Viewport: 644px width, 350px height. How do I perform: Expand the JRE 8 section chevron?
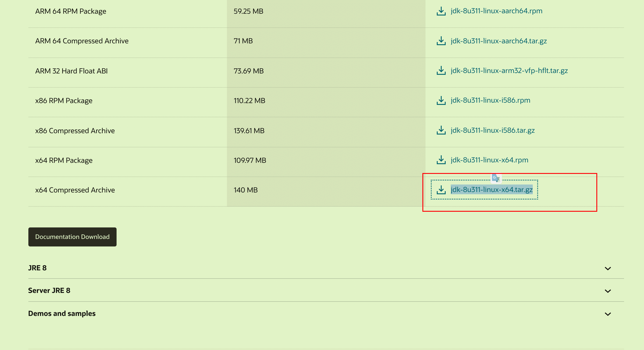pyautogui.click(x=608, y=268)
